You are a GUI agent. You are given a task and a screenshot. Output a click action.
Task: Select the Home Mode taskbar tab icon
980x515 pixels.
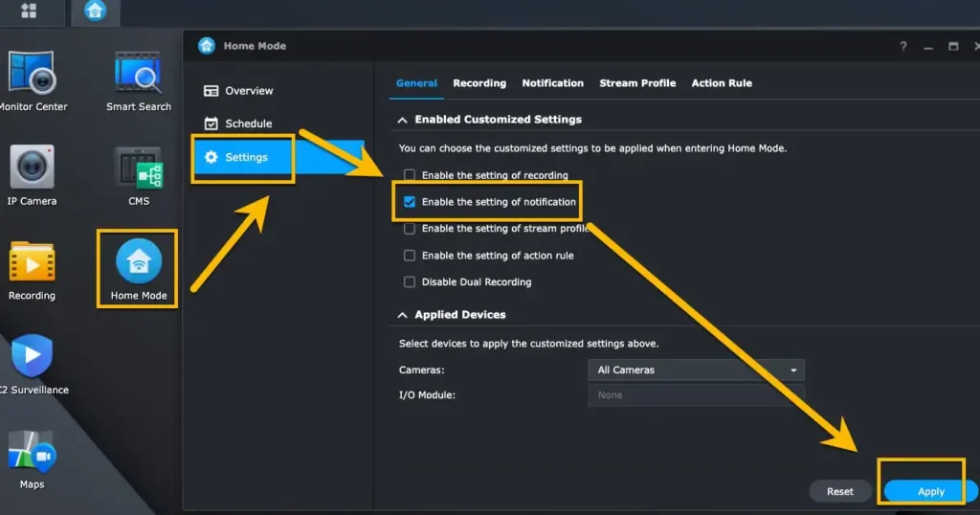(x=95, y=11)
